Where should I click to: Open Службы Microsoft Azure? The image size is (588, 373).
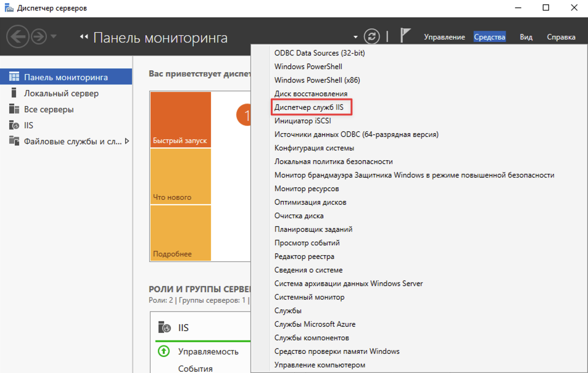point(315,324)
